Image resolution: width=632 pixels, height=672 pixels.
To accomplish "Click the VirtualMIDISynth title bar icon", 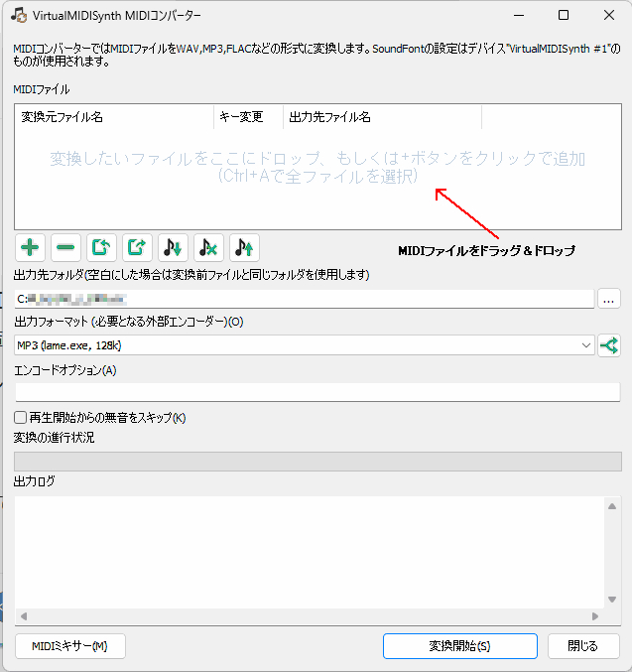I will coord(19,16).
